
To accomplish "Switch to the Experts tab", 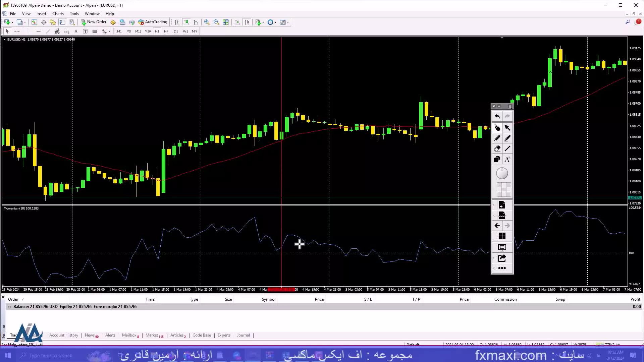I will [224, 335].
